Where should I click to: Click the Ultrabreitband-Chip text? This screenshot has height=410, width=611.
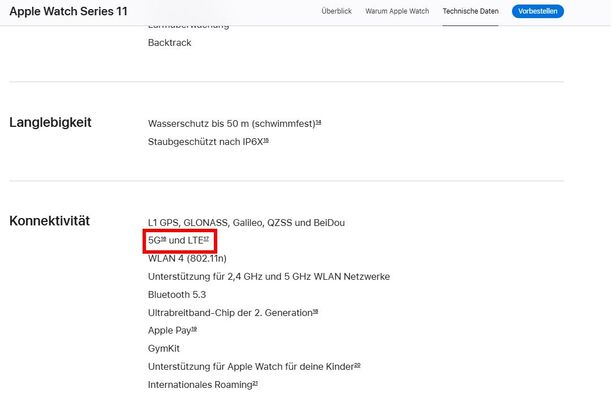[x=230, y=313]
